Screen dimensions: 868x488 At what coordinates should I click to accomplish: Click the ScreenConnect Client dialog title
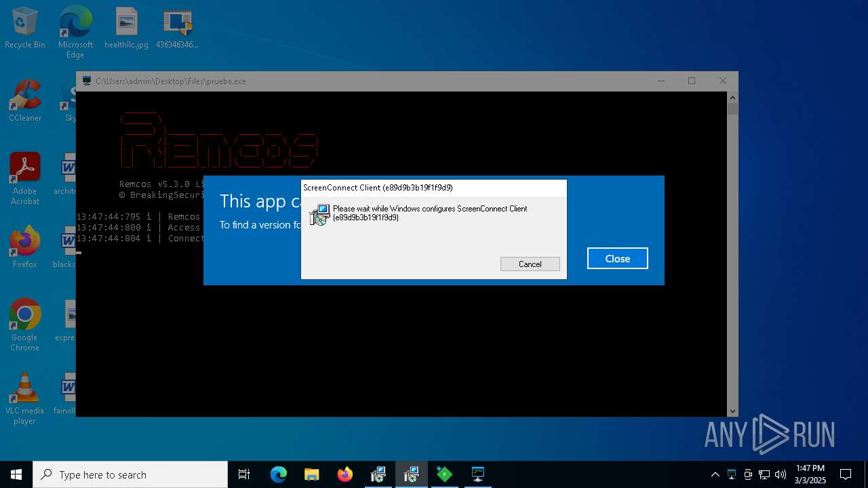(x=378, y=188)
